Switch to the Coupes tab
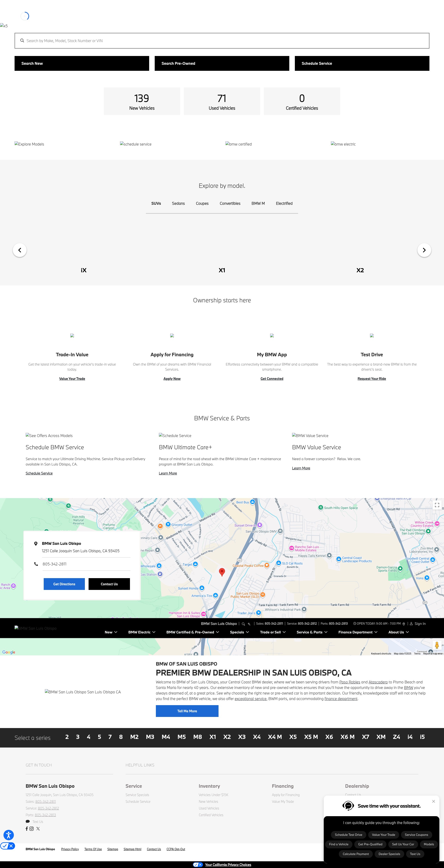Image resolution: width=444 pixels, height=868 pixels. click(202, 204)
